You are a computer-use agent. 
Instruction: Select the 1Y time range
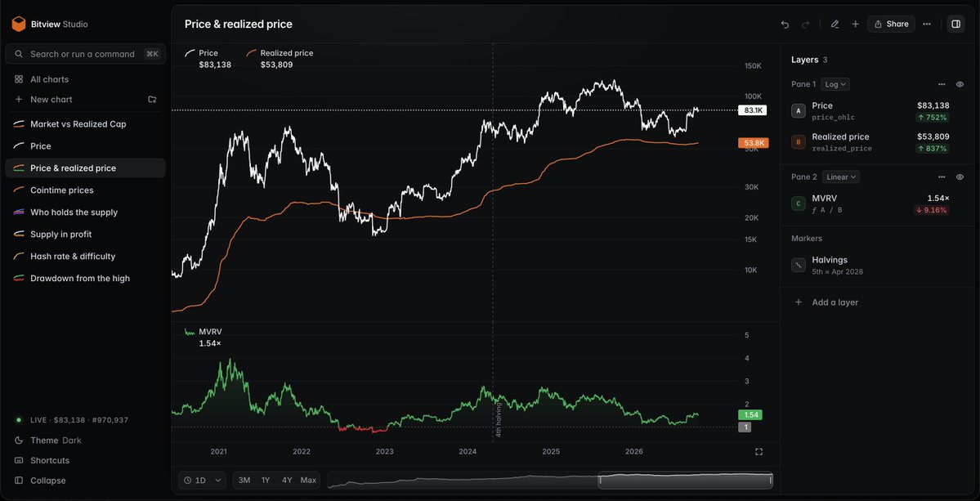[266, 481]
